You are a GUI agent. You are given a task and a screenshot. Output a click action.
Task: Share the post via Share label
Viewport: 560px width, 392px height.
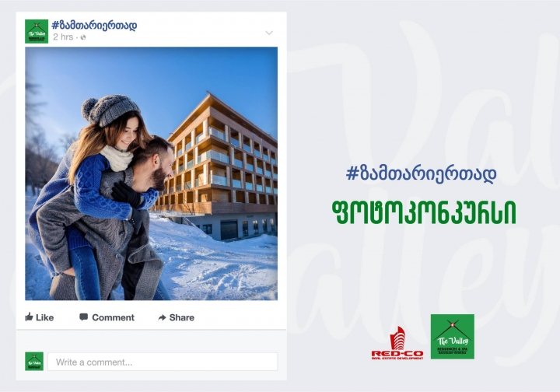point(182,317)
